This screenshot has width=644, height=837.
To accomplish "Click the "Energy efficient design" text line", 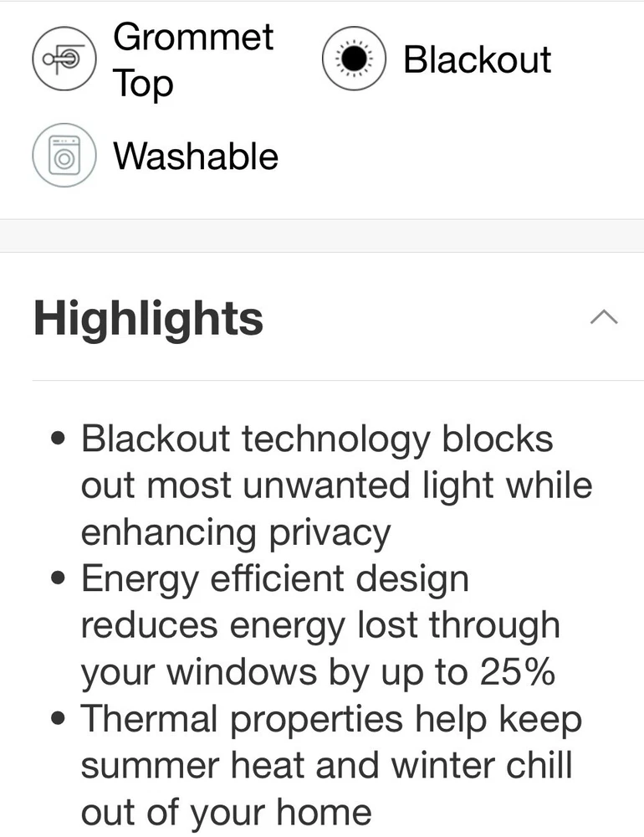I will pos(274,579).
